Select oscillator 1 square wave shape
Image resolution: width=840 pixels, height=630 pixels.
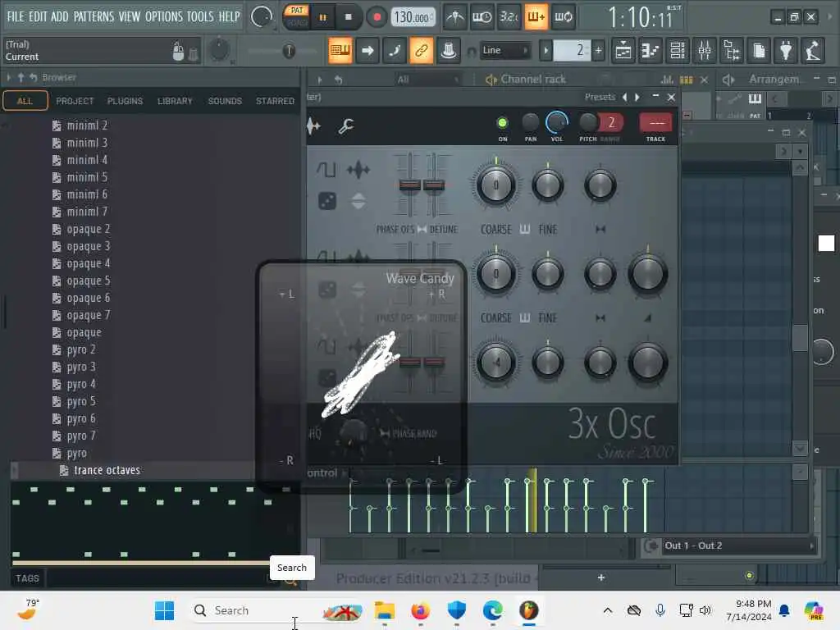click(x=326, y=170)
